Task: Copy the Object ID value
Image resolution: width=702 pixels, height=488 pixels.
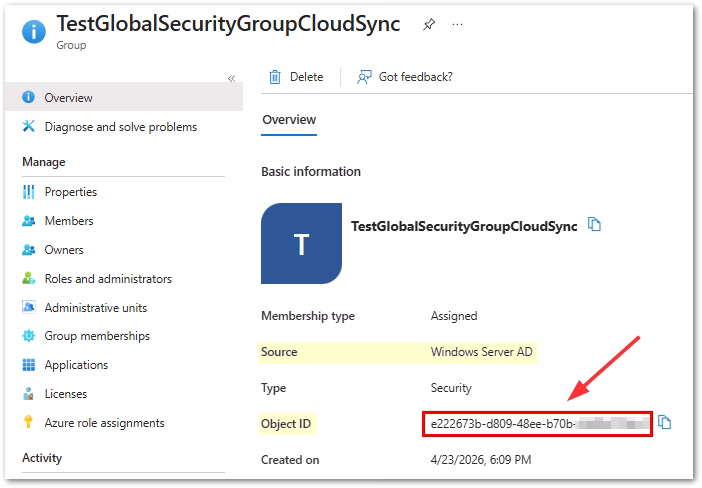Action: click(x=665, y=423)
